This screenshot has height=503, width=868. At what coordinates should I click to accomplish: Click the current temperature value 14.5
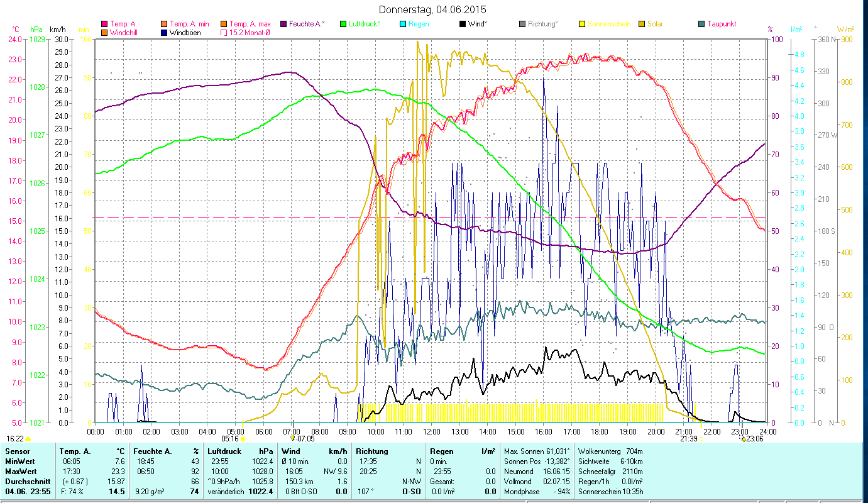point(116,492)
